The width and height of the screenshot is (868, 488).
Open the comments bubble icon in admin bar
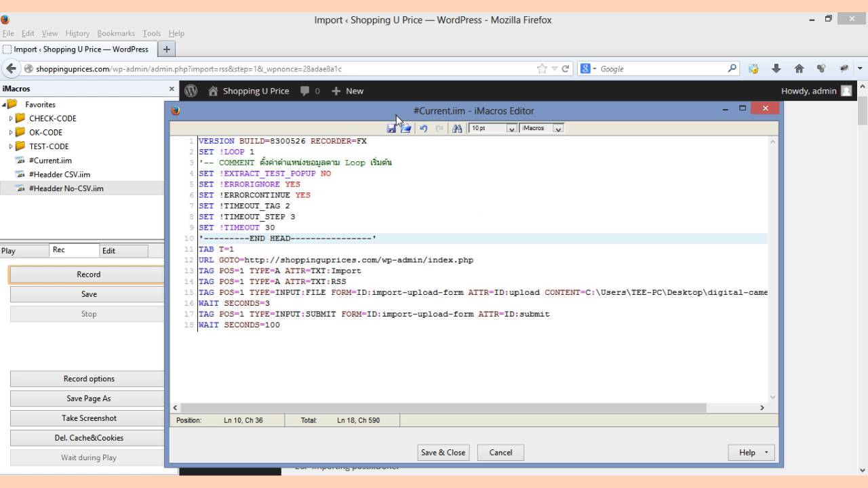tap(305, 91)
